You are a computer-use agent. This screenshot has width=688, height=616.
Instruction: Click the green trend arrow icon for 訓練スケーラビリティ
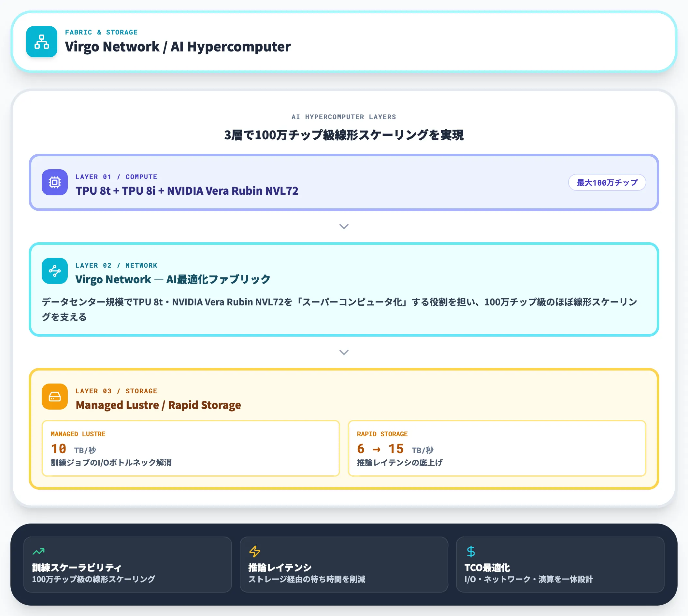pyautogui.click(x=38, y=552)
